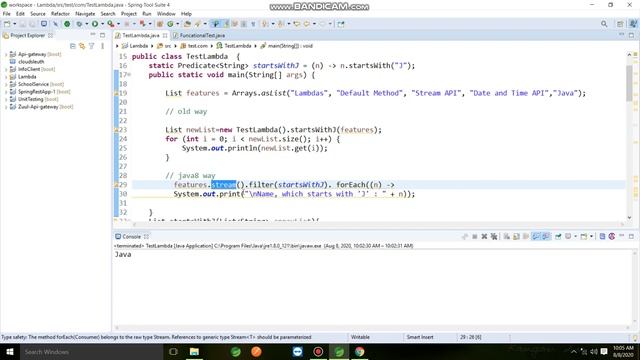Image resolution: width=640 pixels, height=360 pixels.
Task: Click the New Java Class green C icon
Action: [x=170, y=24]
